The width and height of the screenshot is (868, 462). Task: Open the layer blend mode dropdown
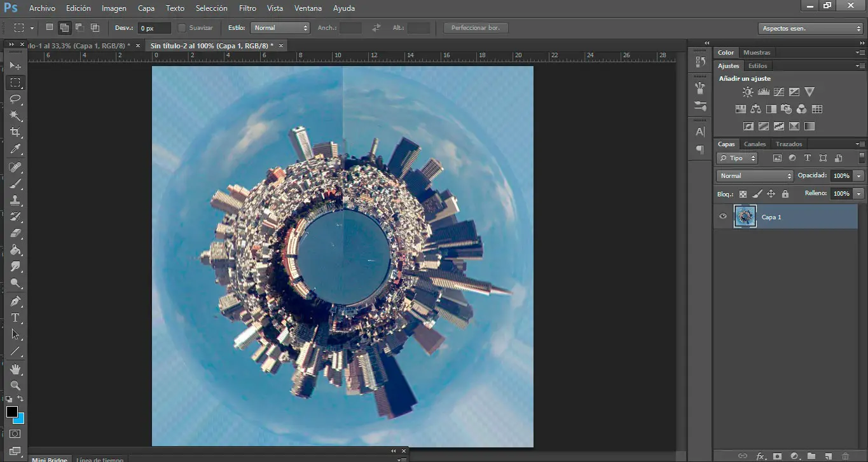point(755,175)
